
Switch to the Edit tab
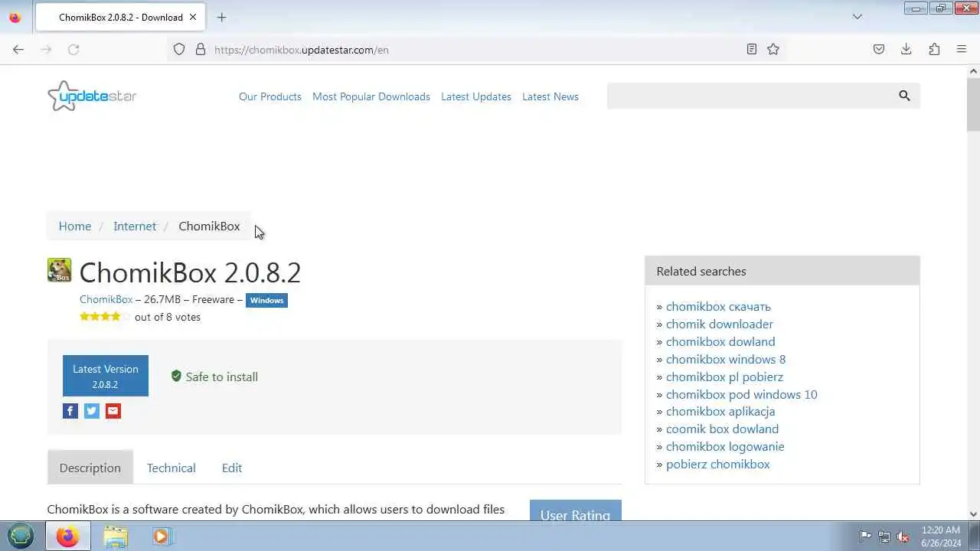[232, 468]
